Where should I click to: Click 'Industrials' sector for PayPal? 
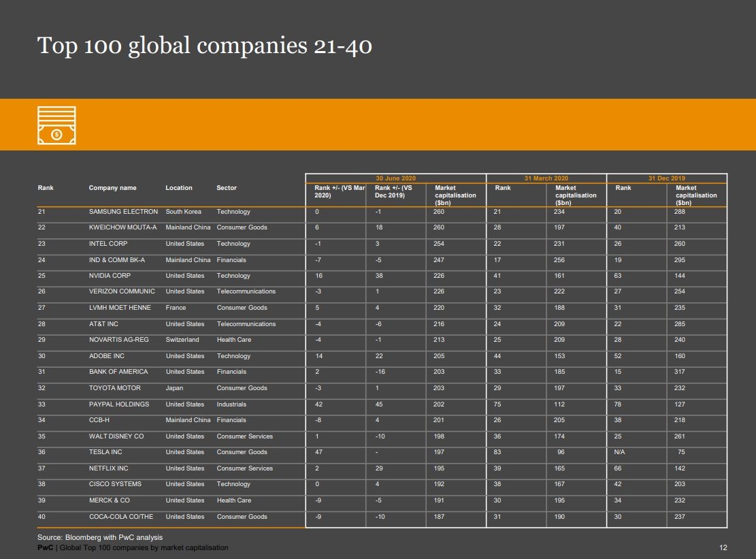tap(231, 404)
